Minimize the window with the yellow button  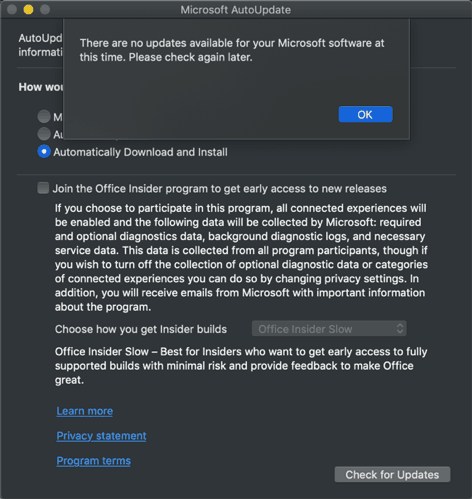[x=28, y=9]
